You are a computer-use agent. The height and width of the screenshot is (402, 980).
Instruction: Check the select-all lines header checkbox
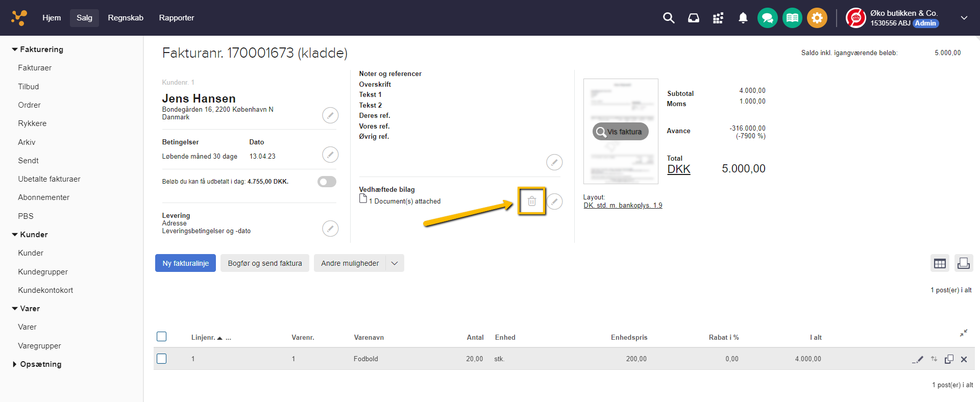click(x=162, y=337)
